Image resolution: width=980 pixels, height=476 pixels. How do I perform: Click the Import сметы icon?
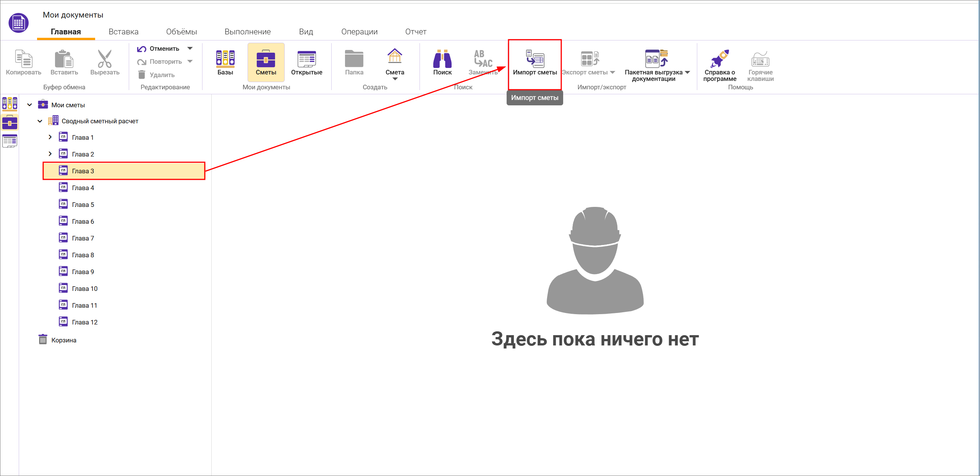click(x=535, y=59)
